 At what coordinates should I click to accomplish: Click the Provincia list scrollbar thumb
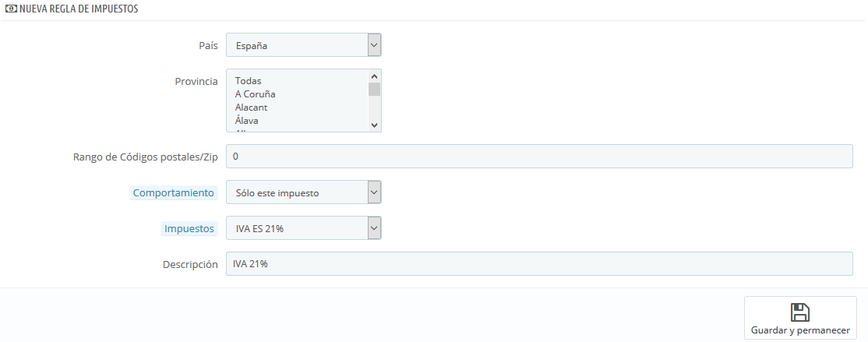tap(374, 89)
